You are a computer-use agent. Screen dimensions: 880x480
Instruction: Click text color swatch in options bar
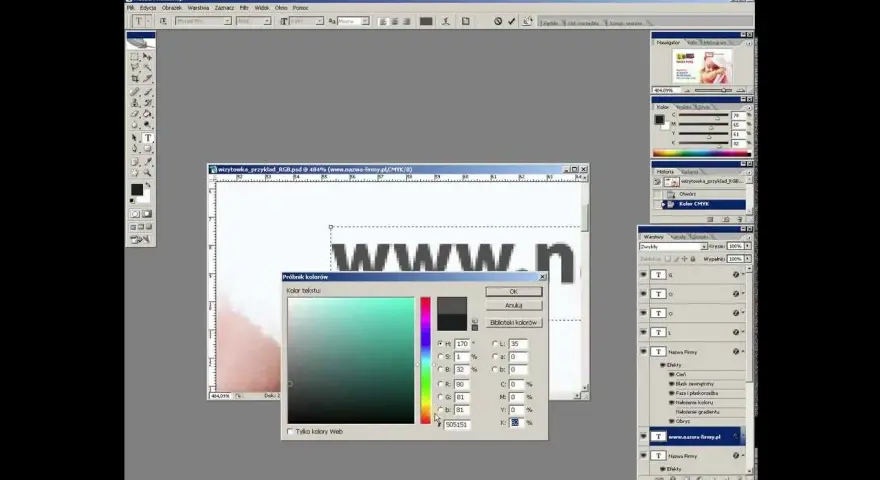[x=426, y=21]
